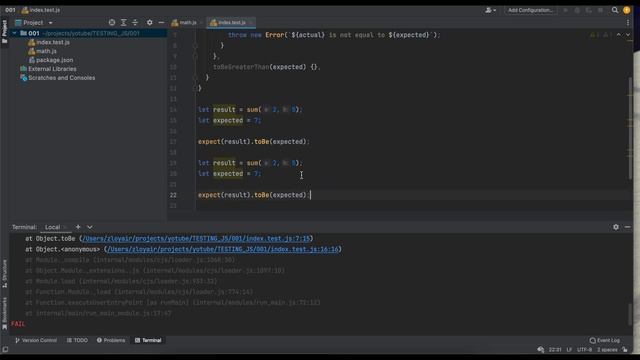Click Collapse All icon in Project panel
The width and height of the screenshot is (640, 360).
135,22
